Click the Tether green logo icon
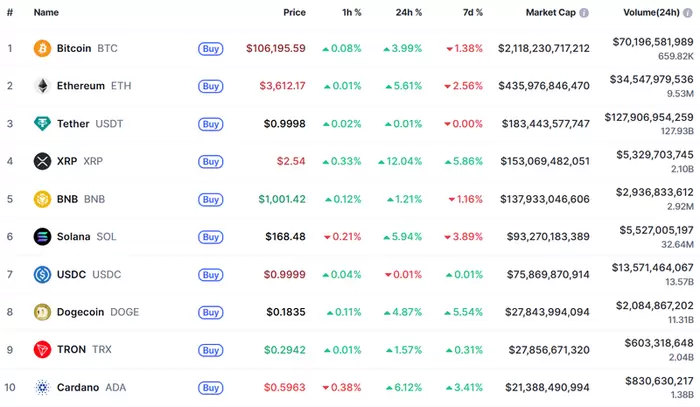The height and width of the screenshot is (407, 700). click(x=42, y=124)
